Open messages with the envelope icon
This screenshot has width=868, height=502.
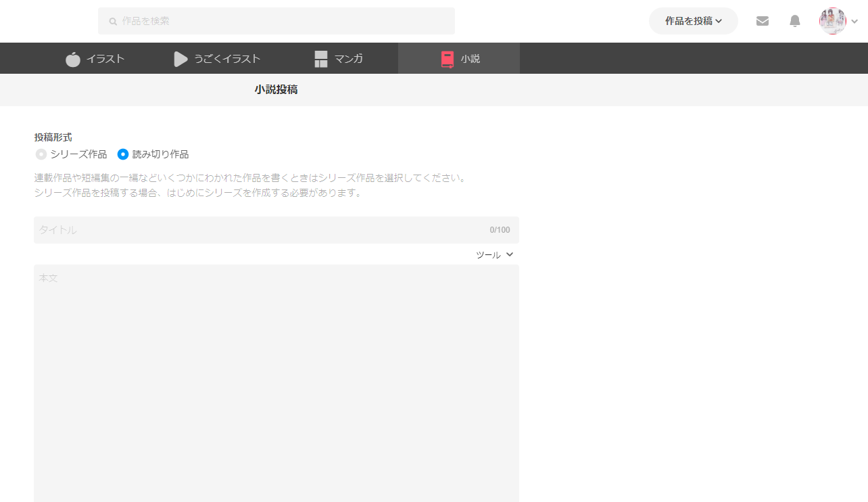tap(763, 21)
